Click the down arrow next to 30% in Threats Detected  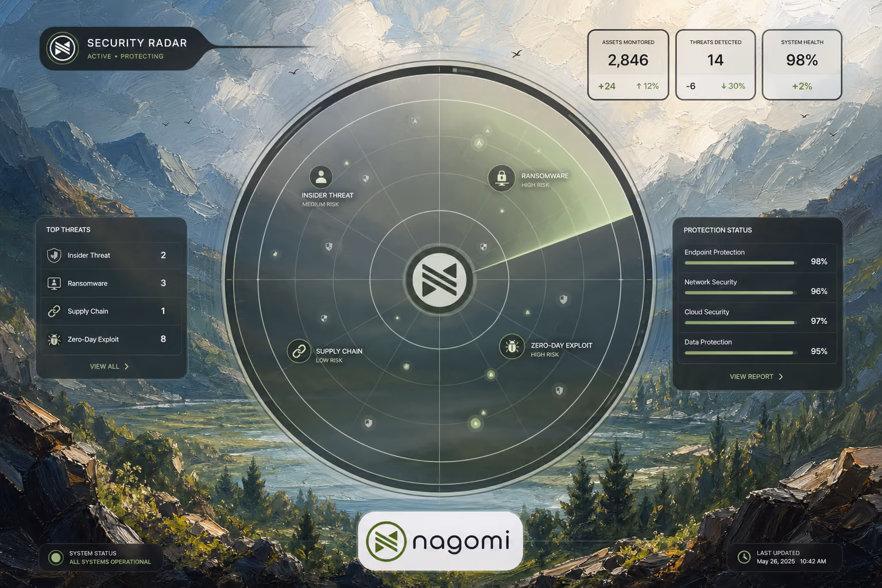[724, 86]
